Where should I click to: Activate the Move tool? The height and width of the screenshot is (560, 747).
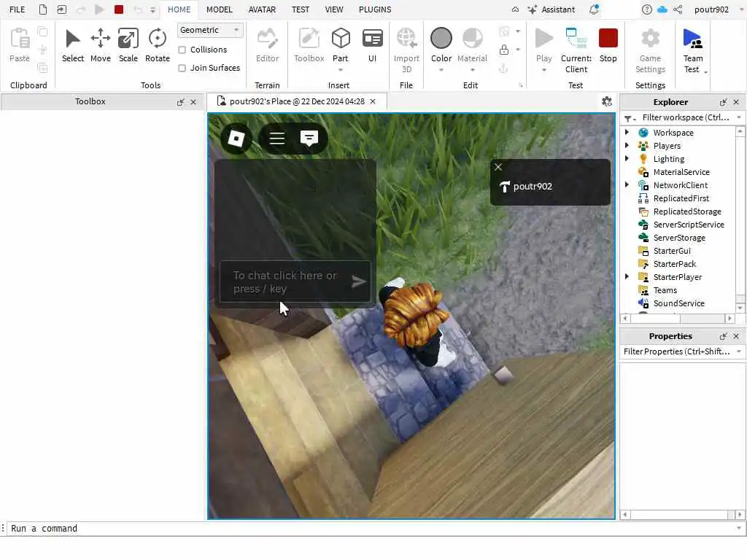point(101,46)
